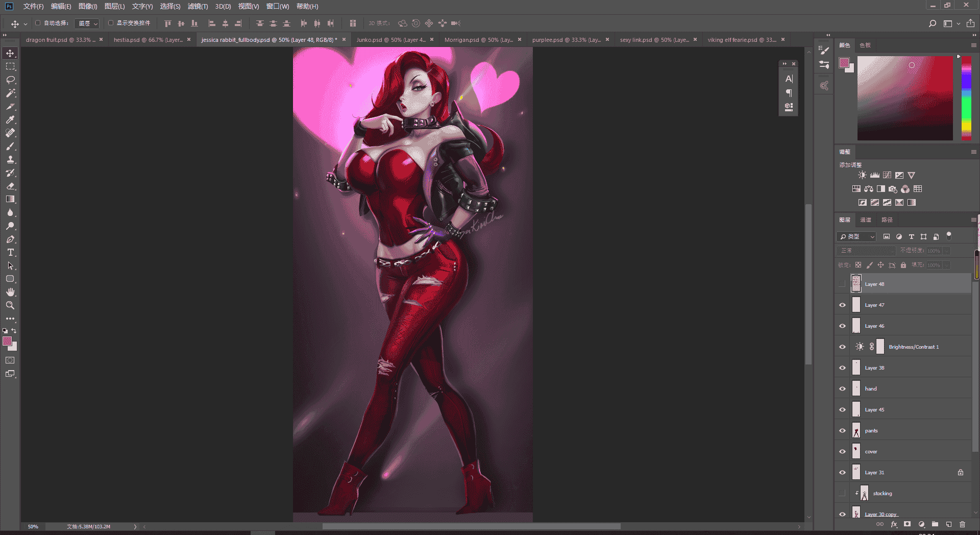The image size is (980, 535).
Task: Switch to the 色板 Swatches tab
Action: (865, 45)
